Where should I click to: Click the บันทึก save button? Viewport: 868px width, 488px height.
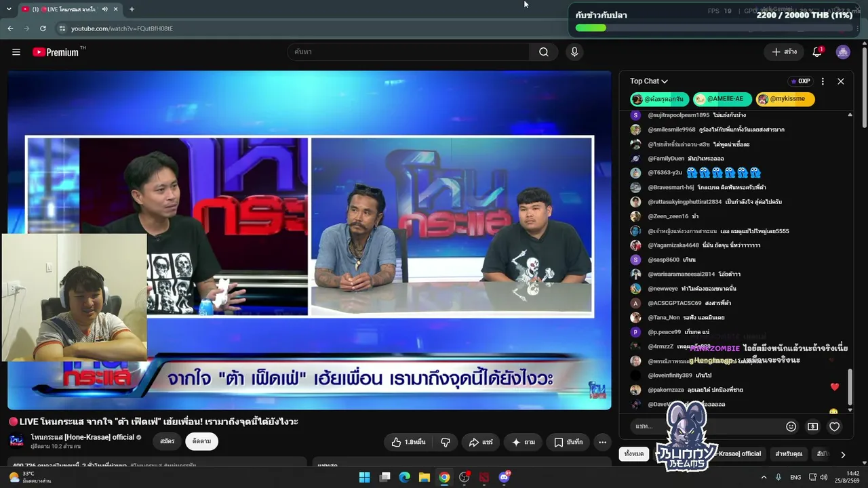click(x=568, y=442)
